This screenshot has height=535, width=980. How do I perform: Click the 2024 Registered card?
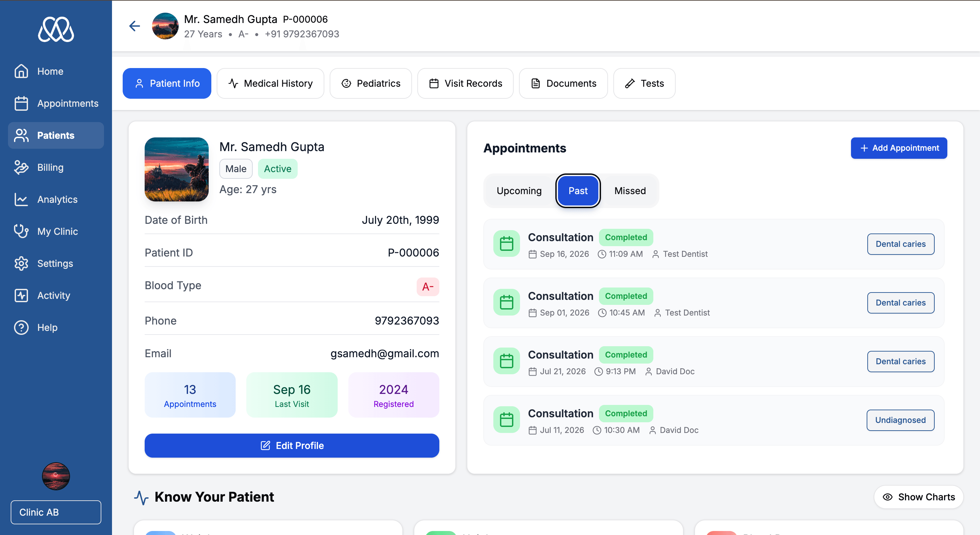click(x=394, y=395)
